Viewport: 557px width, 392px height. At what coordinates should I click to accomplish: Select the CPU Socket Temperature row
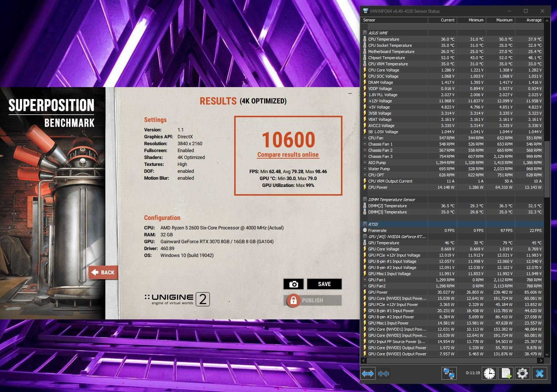(x=452, y=45)
